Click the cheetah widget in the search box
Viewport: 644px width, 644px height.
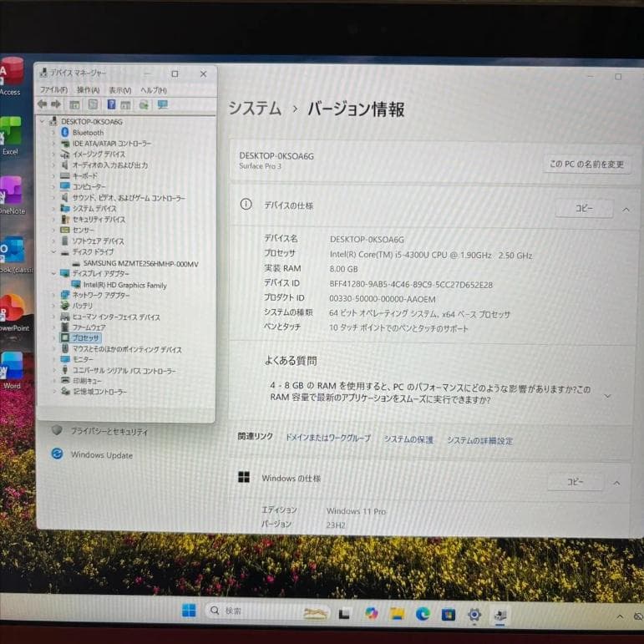coord(315,613)
